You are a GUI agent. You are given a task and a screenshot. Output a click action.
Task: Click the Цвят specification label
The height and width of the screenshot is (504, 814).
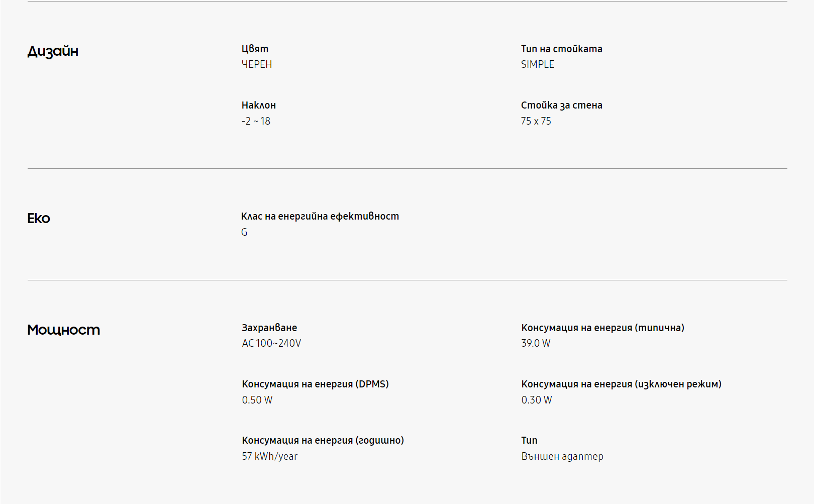click(255, 49)
